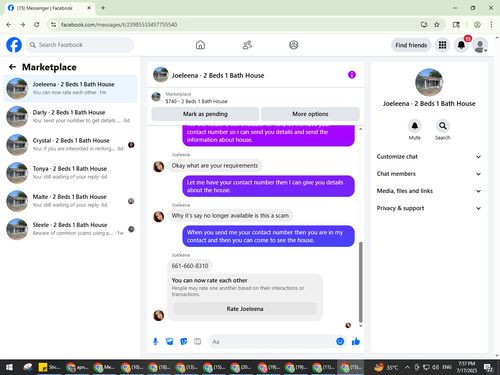Click the Rate Joeleena button
The height and width of the screenshot is (375, 500).
pyautogui.click(x=245, y=309)
